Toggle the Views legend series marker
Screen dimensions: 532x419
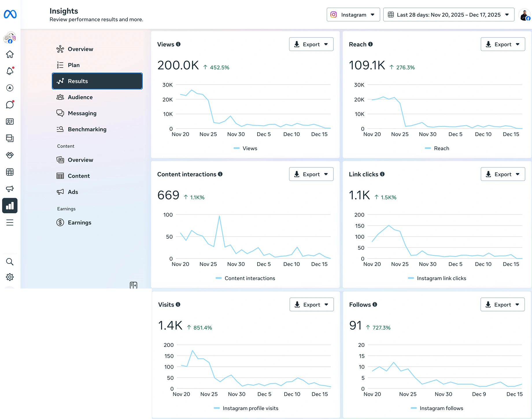click(237, 148)
